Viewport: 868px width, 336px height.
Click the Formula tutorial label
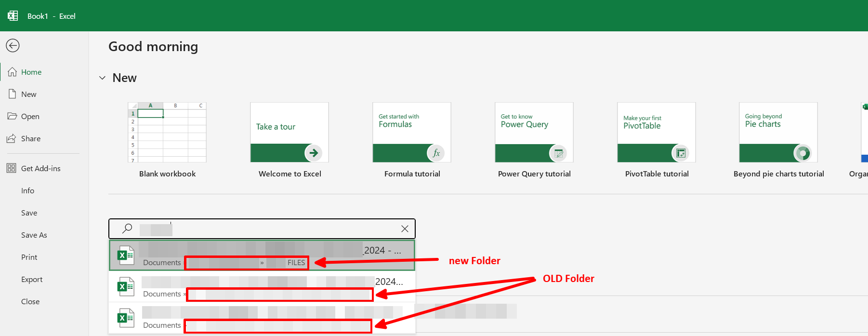(x=412, y=174)
